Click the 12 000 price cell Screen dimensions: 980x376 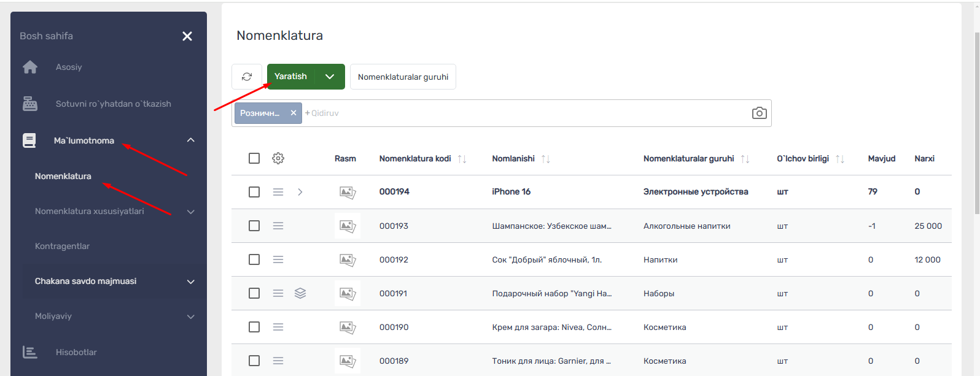pyautogui.click(x=927, y=259)
